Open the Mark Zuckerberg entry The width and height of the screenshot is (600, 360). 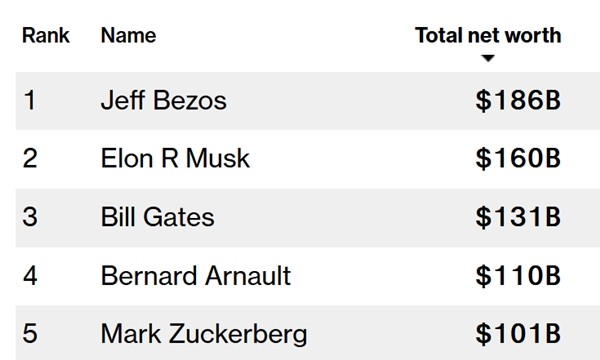tap(204, 334)
